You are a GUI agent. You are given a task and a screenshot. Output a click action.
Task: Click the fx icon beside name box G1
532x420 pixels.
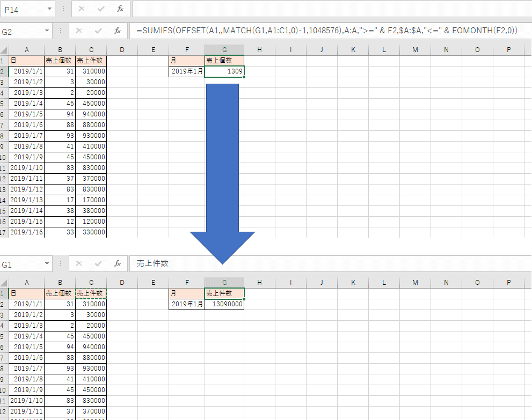[x=118, y=264]
